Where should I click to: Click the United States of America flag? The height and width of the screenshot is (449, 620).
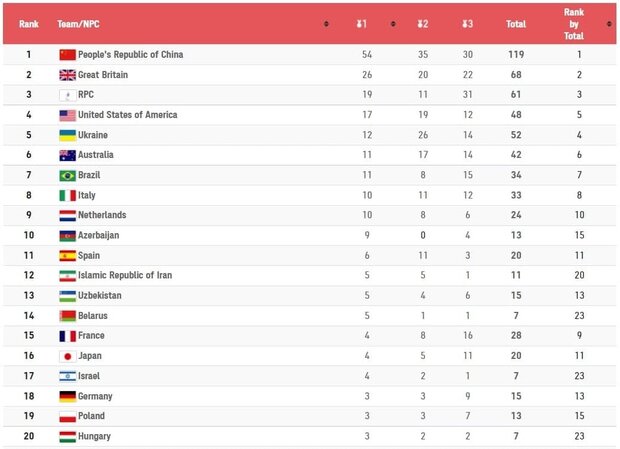click(67, 115)
